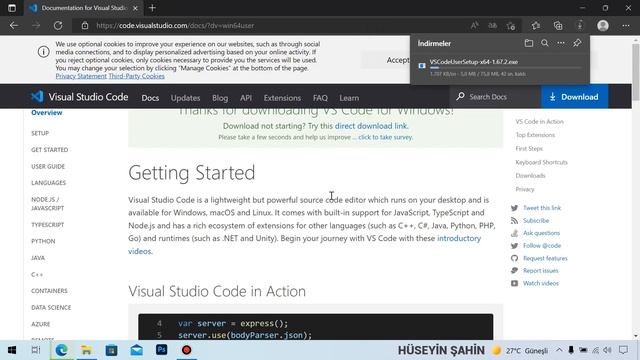This screenshot has height=360, width=640.
Task: Go to the Blog nav item
Action: pyautogui.click(x=220, y=98)
